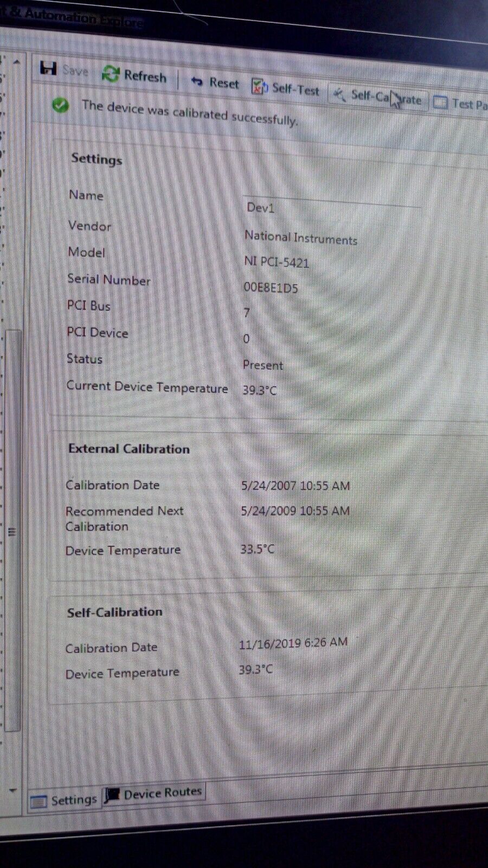Click the left pane scroll up arrow

pyautogui.click(x=17, y=62)
